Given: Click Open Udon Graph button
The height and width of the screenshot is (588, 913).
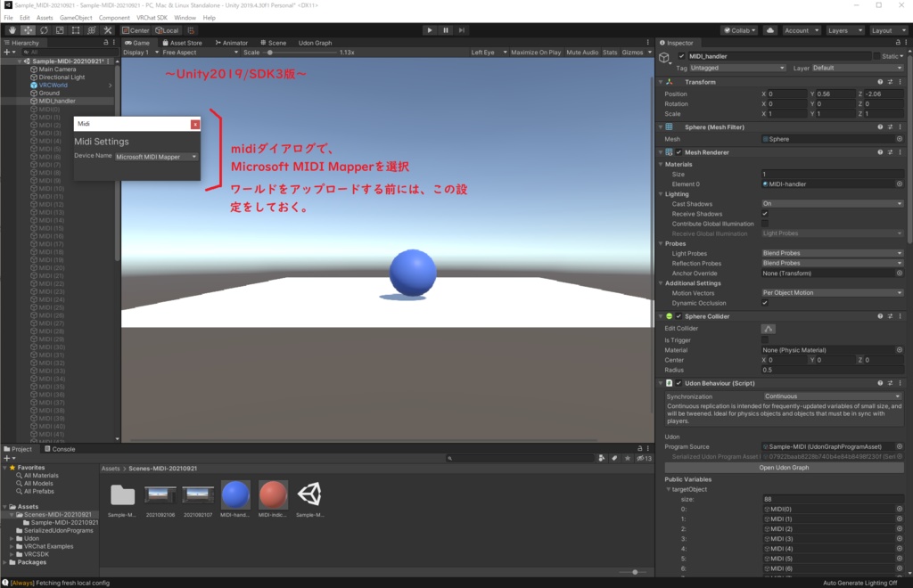Looking at the screenshot, I should (x=784, y=468).
